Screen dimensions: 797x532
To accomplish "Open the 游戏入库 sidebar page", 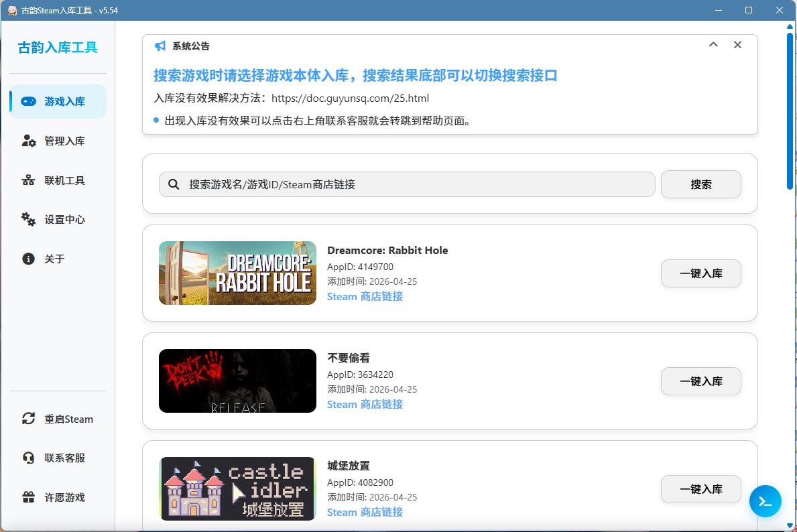I will [58, 101].
